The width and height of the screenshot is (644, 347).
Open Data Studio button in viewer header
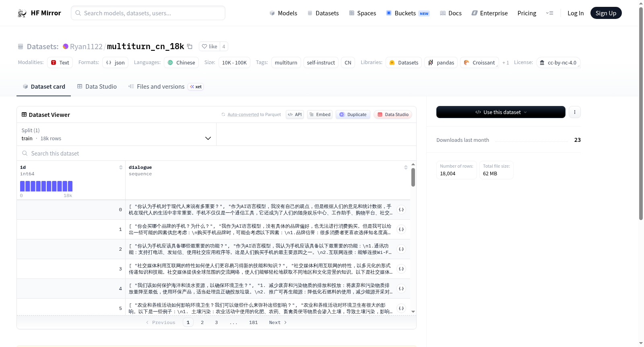(x=392, y=114)
